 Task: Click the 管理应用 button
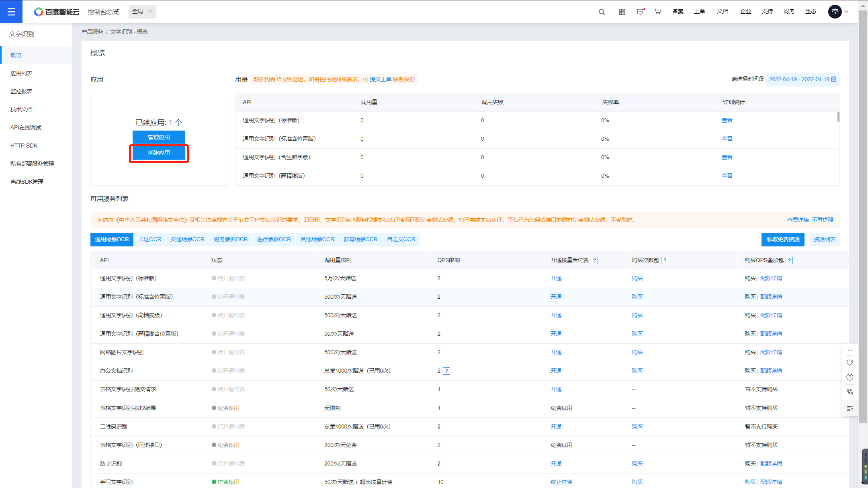tap(159, 137)
